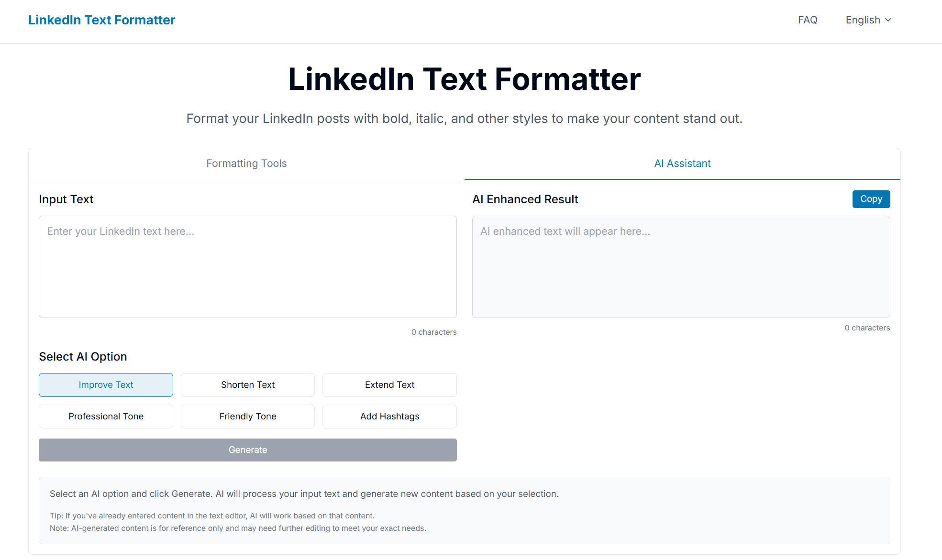The height and width of the screenshot is (560, 942).
Task: Click the Select AI Option heading
Action: click(x=83, y=356)
